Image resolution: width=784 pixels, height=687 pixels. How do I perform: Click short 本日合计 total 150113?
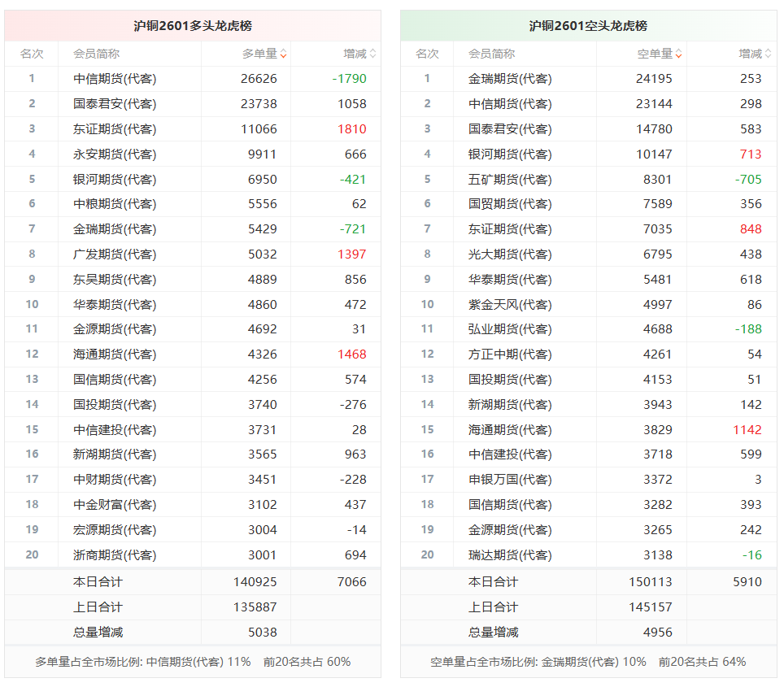(651, 582)
